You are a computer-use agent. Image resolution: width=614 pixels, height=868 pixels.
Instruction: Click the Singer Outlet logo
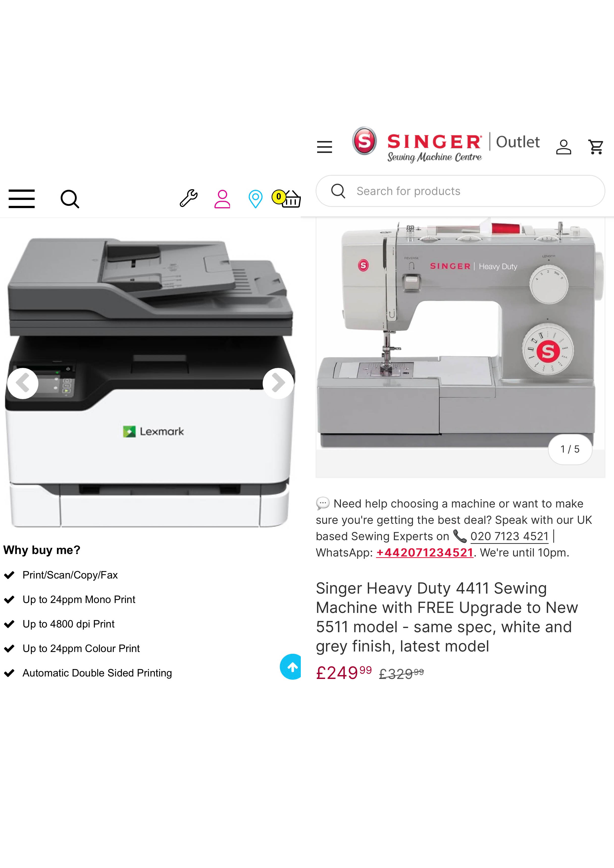tap(445, 145)
